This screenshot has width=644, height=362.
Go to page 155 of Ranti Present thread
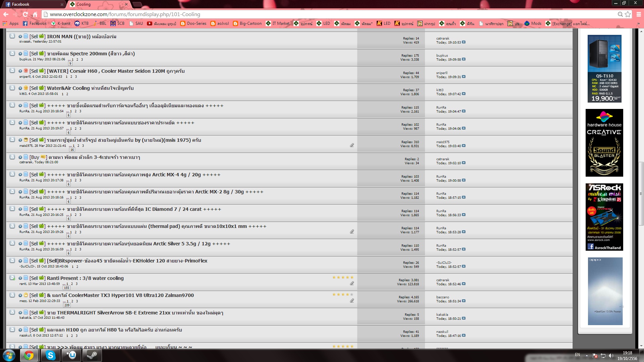tap(66, 288)
